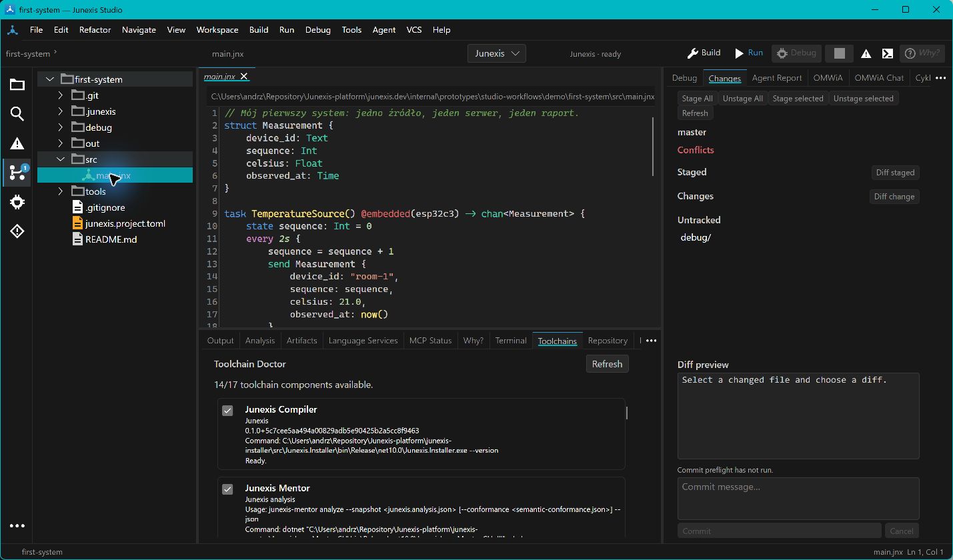The width and height of the screenshot is (953, 560).
Task: Uncheck the Junexis Mentor checkbox
Action: tap(227, 489)
